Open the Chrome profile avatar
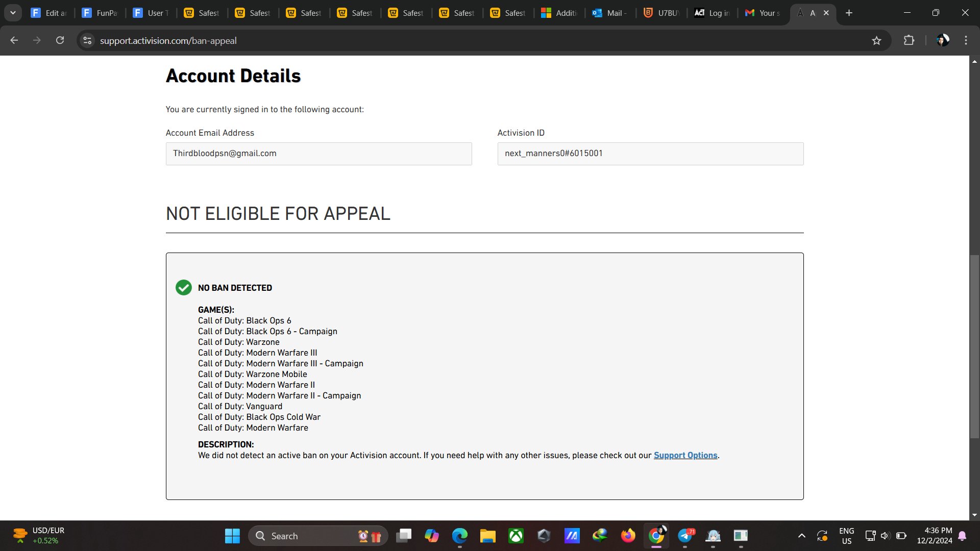Screen dimensions: 980x551 pos(943,40)
